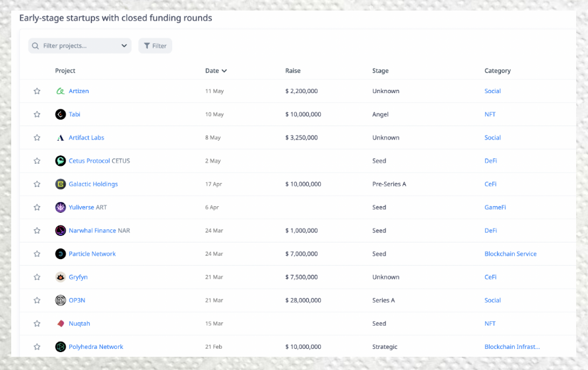
Task: Click the Gryfyn logo icon
Action: pyautogui.click(x=60, y=277)
